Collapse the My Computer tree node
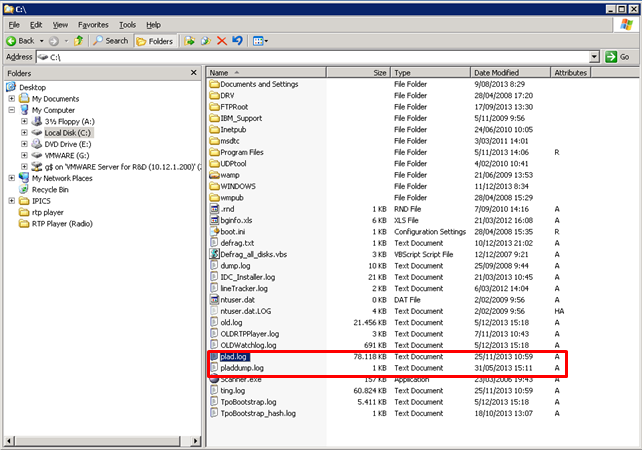642x450 pixels. (11, 110)
